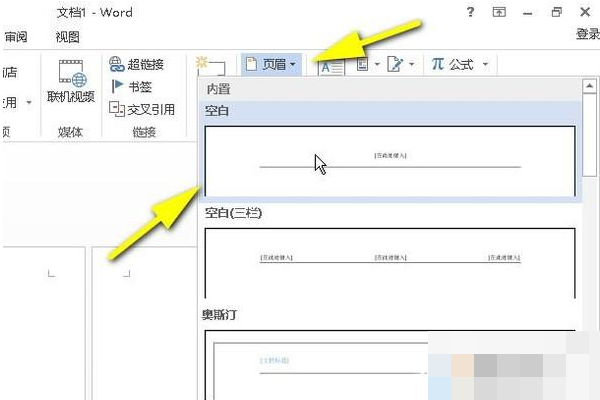The width and height of the screenshot is (600, 400).
Task: Click the 公式 equation pi icon
Action: pos(438,64)
